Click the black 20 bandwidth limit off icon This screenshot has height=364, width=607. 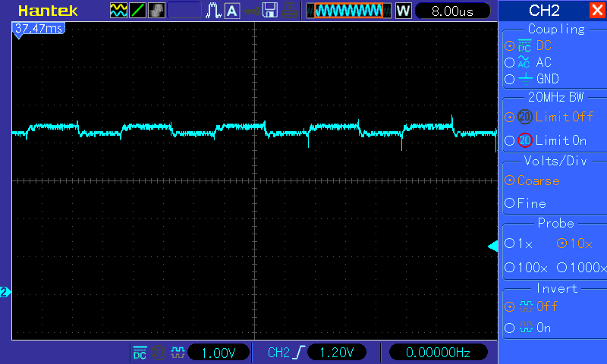pyautogui.click(x=525, y=117)
